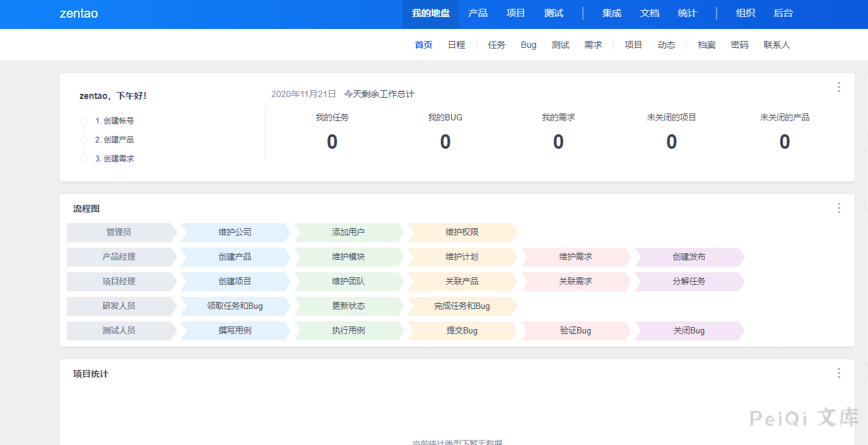
Task: Click the 今天剩余工作总计 link
Action: pos(378,93)
